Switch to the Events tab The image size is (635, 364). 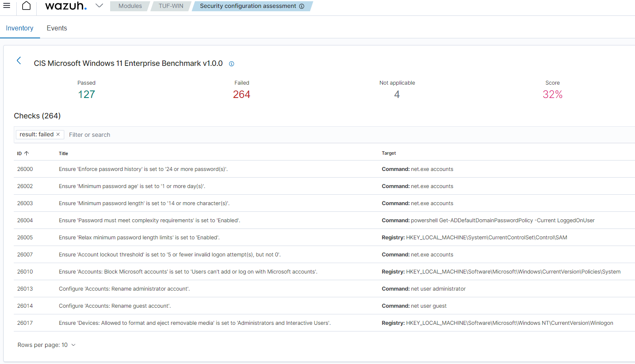[x=57, y=28]
